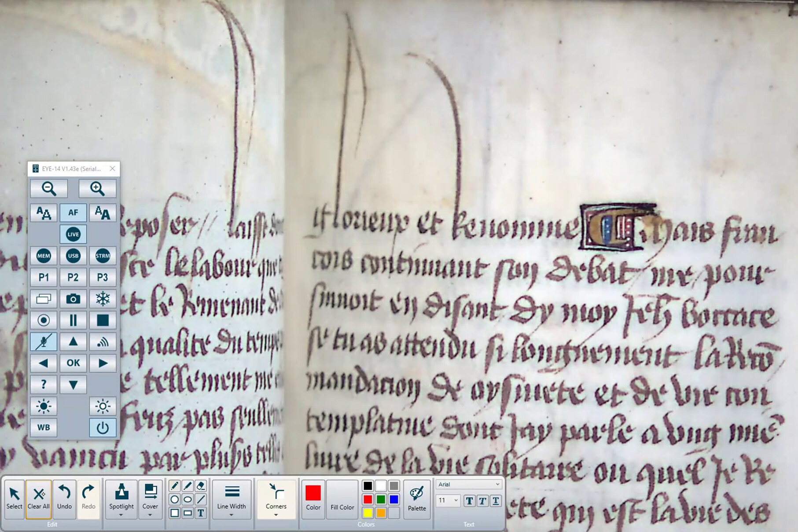Toggle autofocus AF button
798x532 pixels.
click(73, 213)
